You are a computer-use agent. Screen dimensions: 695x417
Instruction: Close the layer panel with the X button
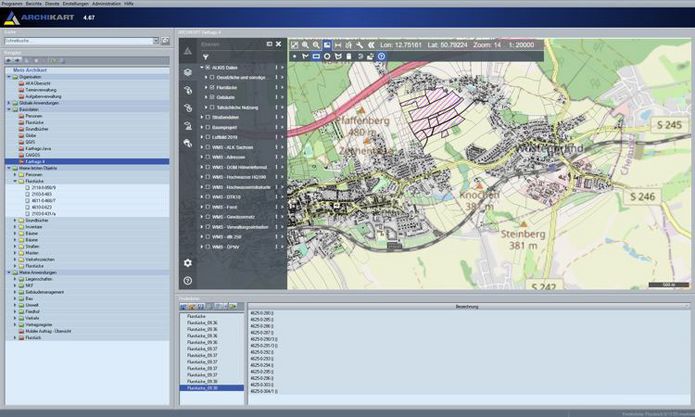(x=279, y=45)
